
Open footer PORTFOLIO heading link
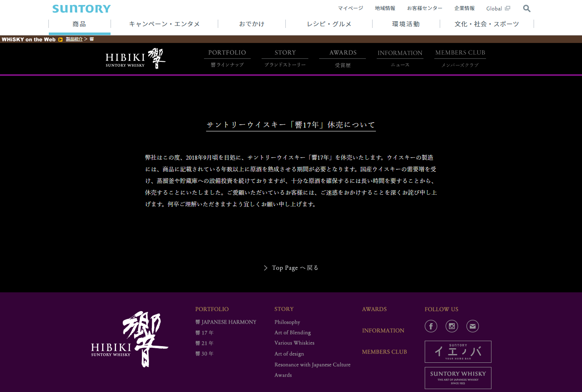click(212, 309)
